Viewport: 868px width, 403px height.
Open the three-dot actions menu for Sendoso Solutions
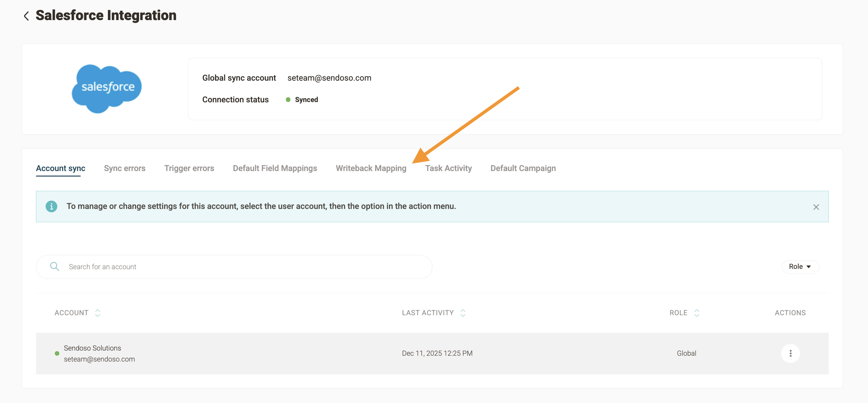coord(790,353)
